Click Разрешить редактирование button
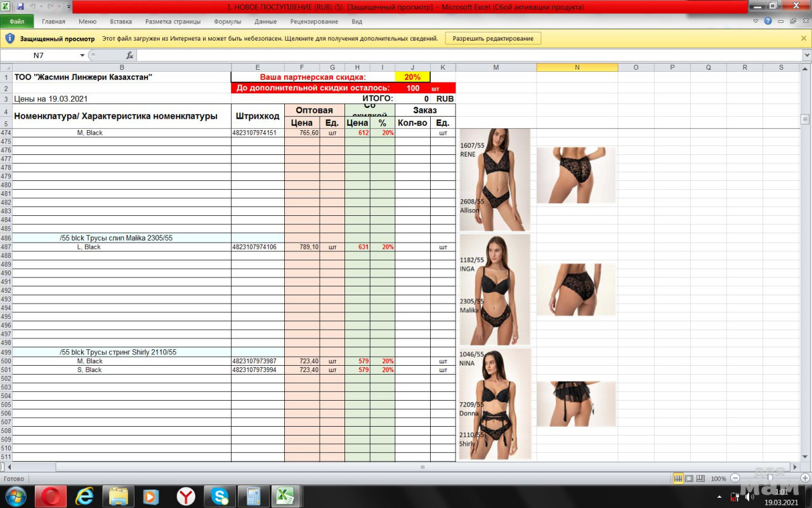812x508 pixels. point(493,39)
